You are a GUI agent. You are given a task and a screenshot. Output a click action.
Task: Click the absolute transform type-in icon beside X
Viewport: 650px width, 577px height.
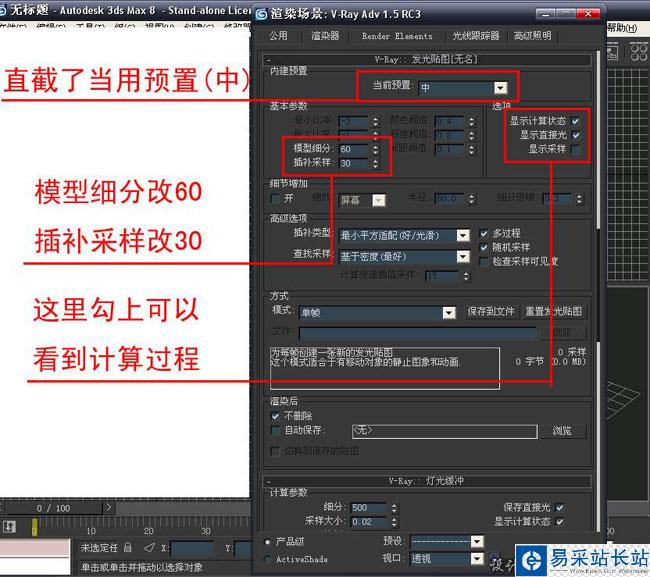(x=149, y=548)
